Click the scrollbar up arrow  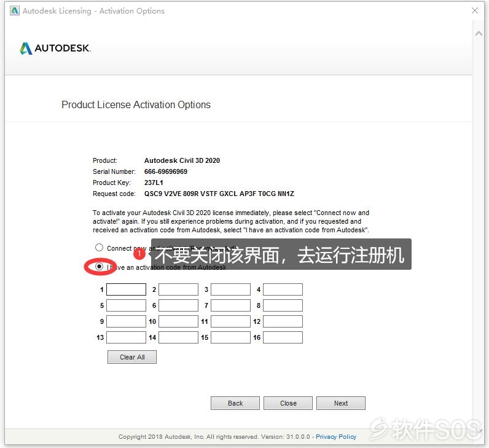point(479,34)
